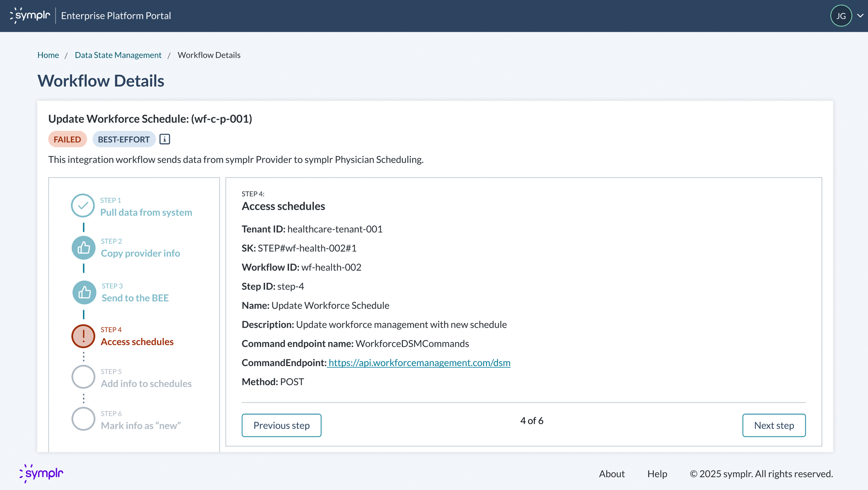Select the empty Step 6 circle indicator
The height and width of the screenshot is (490, 868).
83,419
